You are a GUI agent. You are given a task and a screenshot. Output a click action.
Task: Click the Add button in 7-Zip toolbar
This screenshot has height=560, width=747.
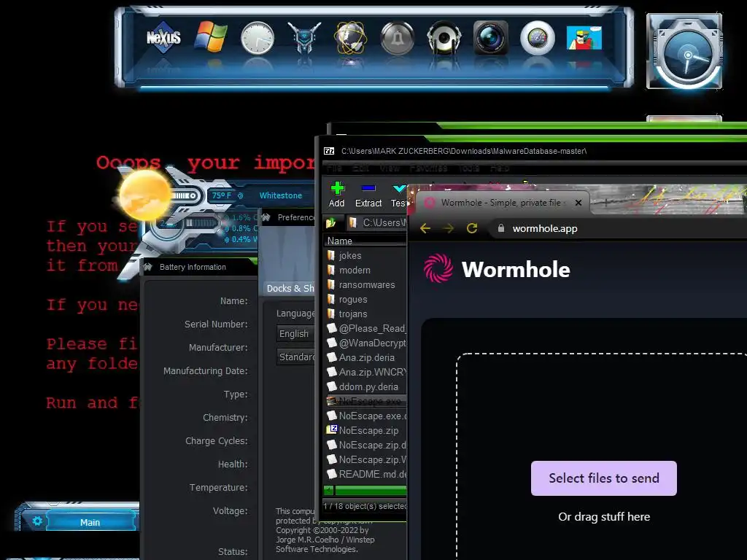pos(337,194)
